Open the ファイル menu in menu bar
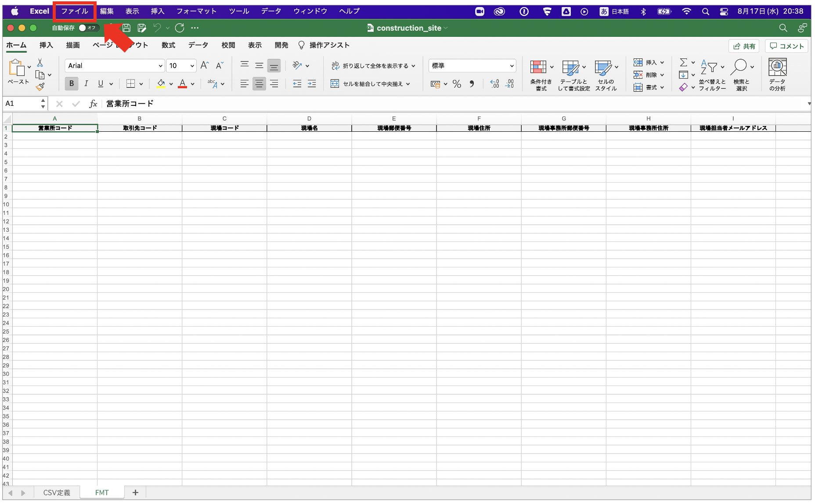Screen dimensions: 815x504 [x=74, y=11]
